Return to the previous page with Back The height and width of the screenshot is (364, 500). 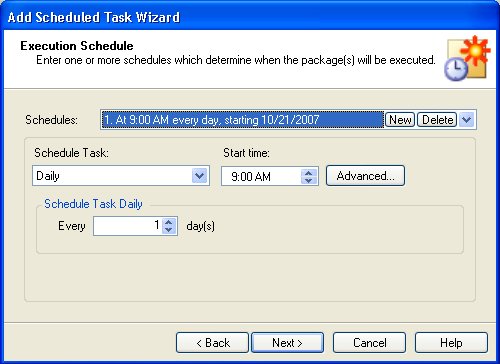212,342
